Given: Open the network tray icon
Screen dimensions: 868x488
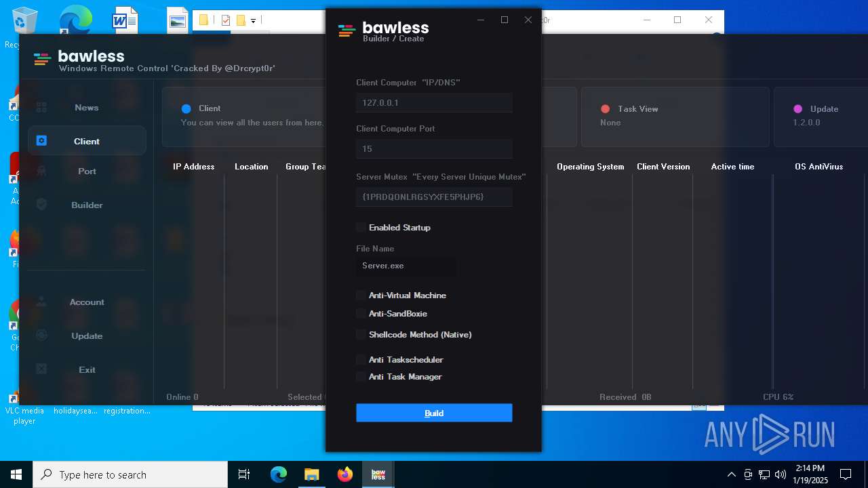Looking at the screenshot, I should coord(764,474).
